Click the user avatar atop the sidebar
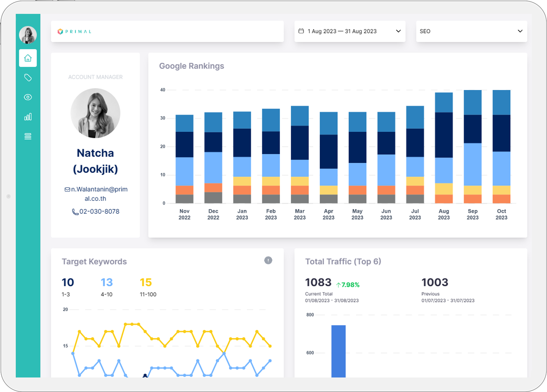Viewport: 547px width, 392px height. (x=28, y=35)
